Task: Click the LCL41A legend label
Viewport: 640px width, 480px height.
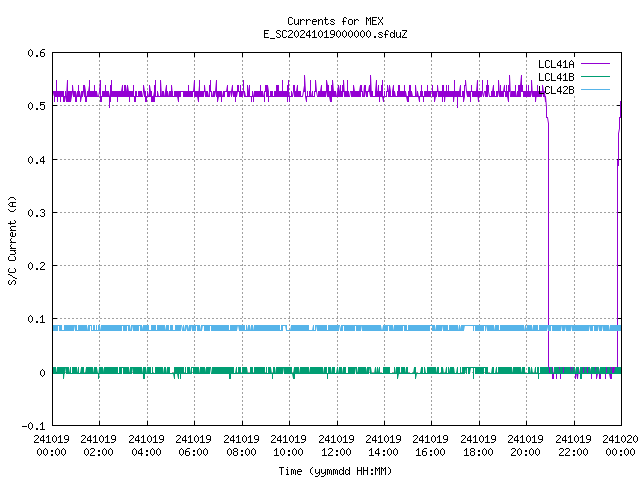Action: (556, 64)
